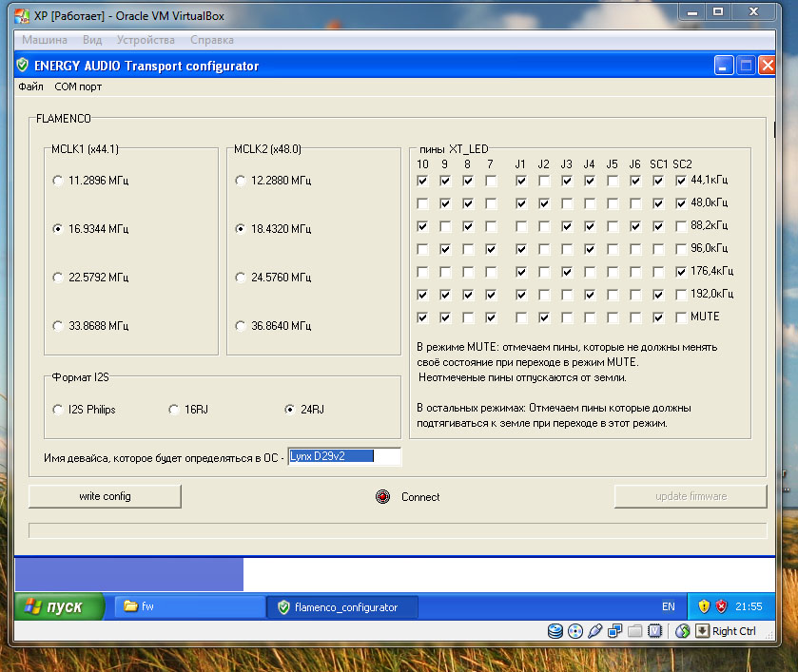Screen dimensions: 798x672
Task: Close the ENERGY AUDIO configurator window
Action: tap(767, 66)
